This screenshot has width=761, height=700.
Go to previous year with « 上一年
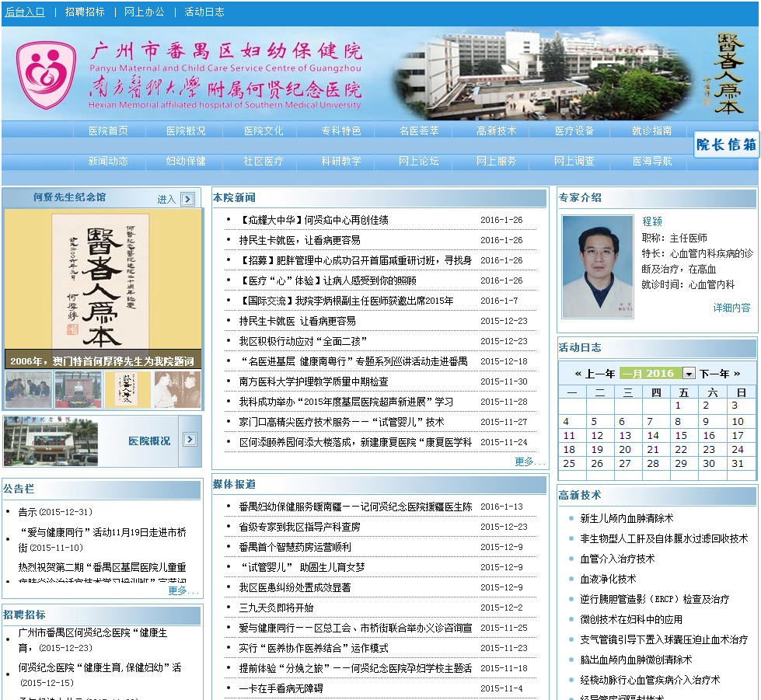595,374
